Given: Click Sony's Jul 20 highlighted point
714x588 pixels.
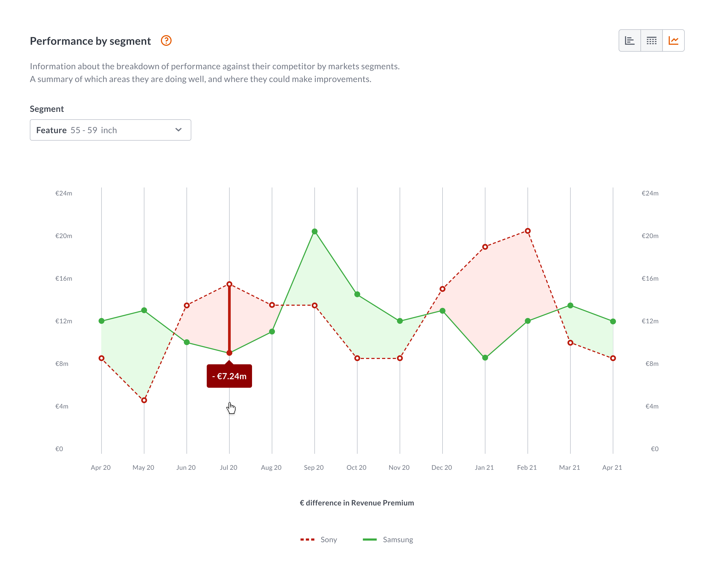Looking at the screenshot, I should tap(229, 284).
